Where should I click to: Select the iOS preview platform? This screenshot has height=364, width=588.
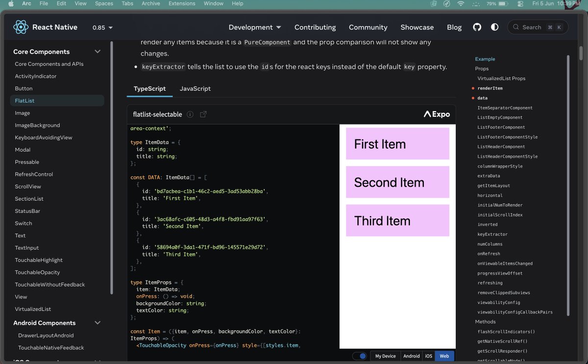coord(429,356)
